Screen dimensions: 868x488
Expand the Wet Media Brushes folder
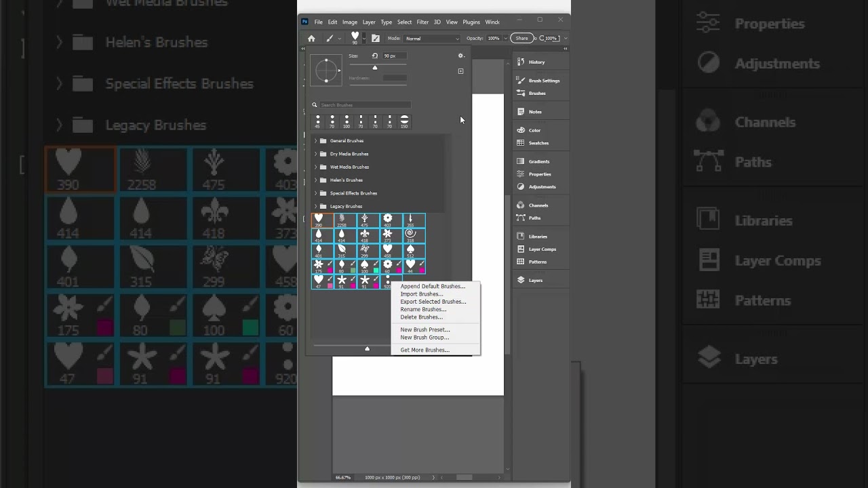pos(315,167)
